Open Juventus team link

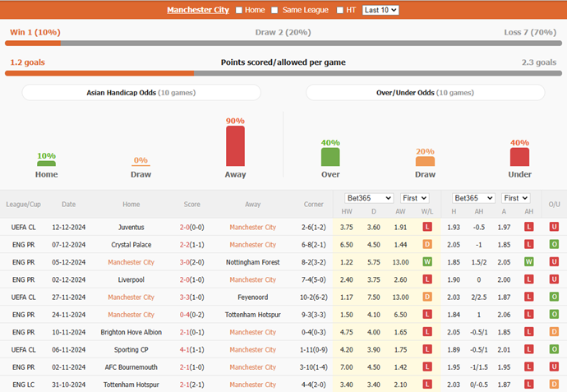(x=131, y=228)
